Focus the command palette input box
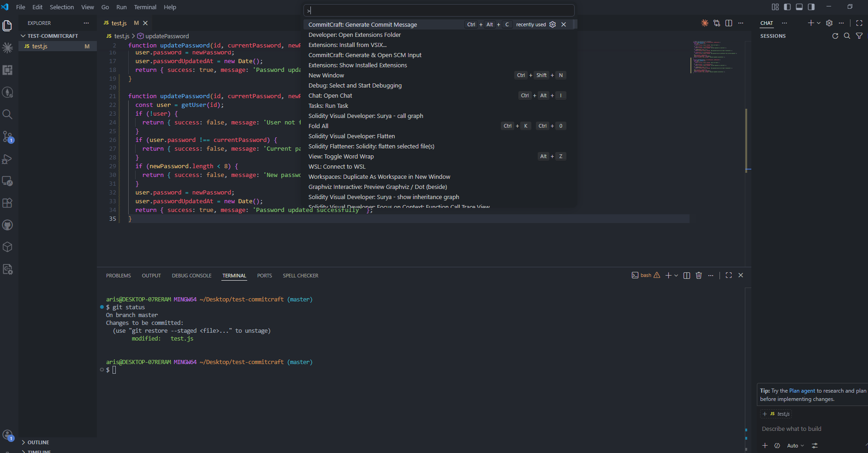Screen dimensions: 868x453 tap(439, 10)
